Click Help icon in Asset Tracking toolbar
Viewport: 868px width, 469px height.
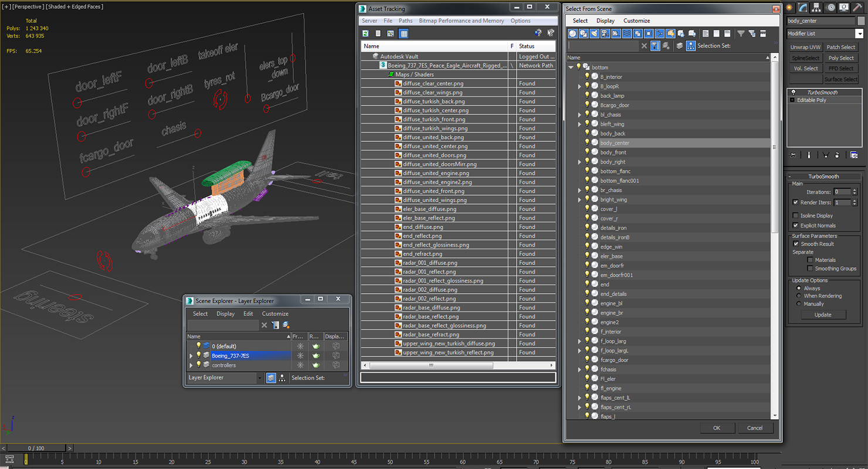[x=538, y=33]
